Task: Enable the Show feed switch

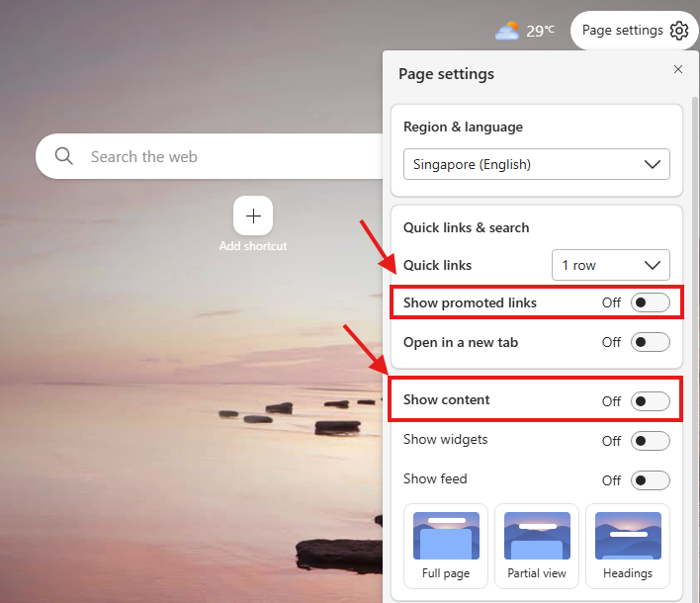Action: click(650, 480)
